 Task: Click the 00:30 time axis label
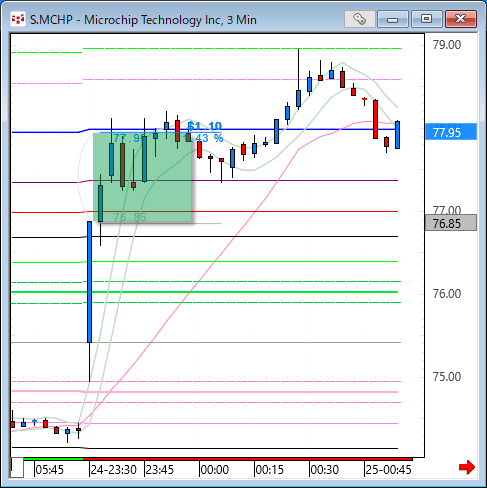(x=325, y=470)
